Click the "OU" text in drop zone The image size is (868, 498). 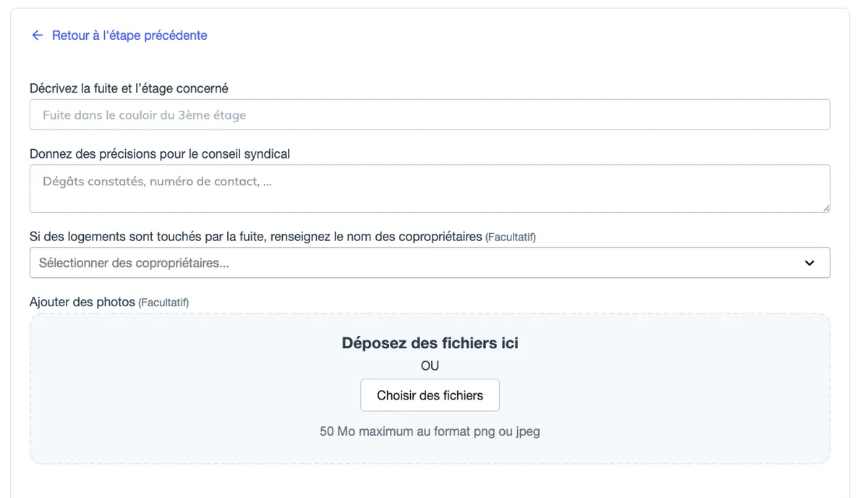click(x=430, y=366)
